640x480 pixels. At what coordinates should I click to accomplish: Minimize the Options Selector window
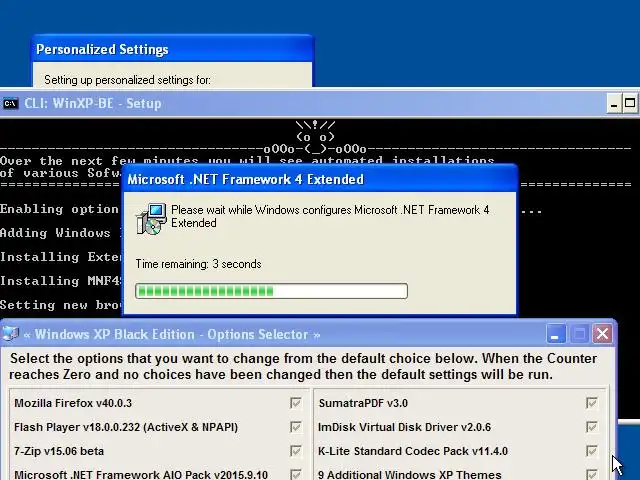click(556, 334)
